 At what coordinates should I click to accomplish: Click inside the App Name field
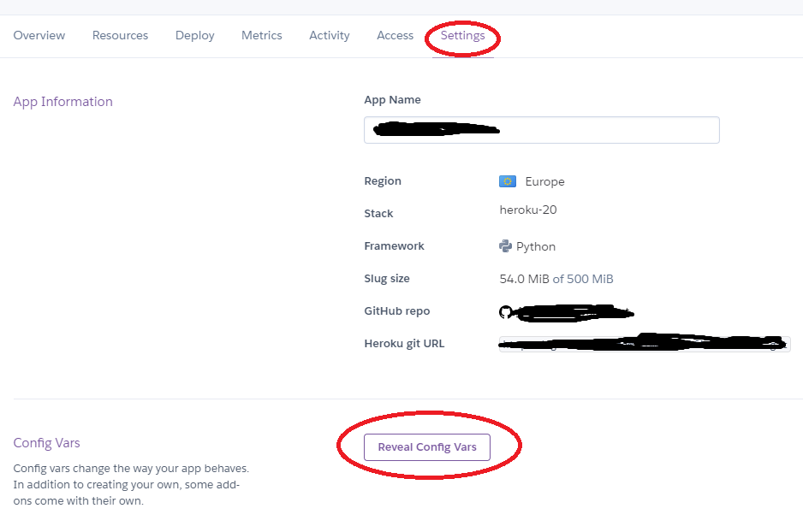pos(542,130)
